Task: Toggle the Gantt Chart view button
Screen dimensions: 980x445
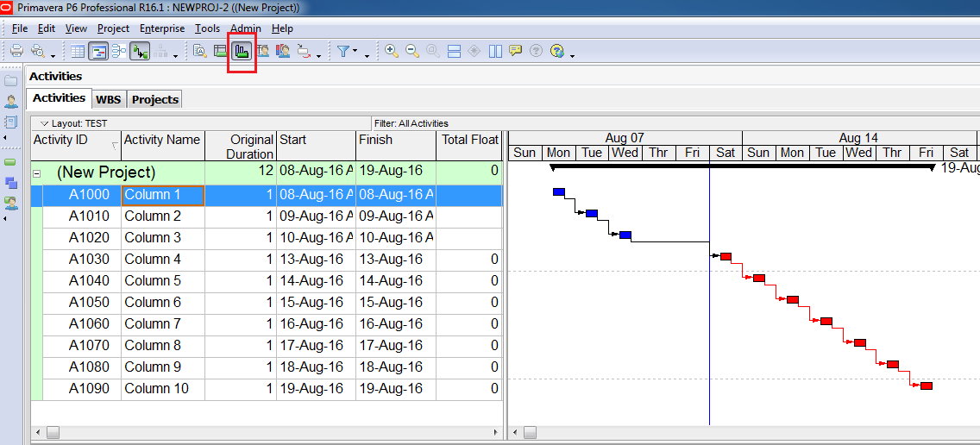Action: pyautogui.click(x=98, y=52)
